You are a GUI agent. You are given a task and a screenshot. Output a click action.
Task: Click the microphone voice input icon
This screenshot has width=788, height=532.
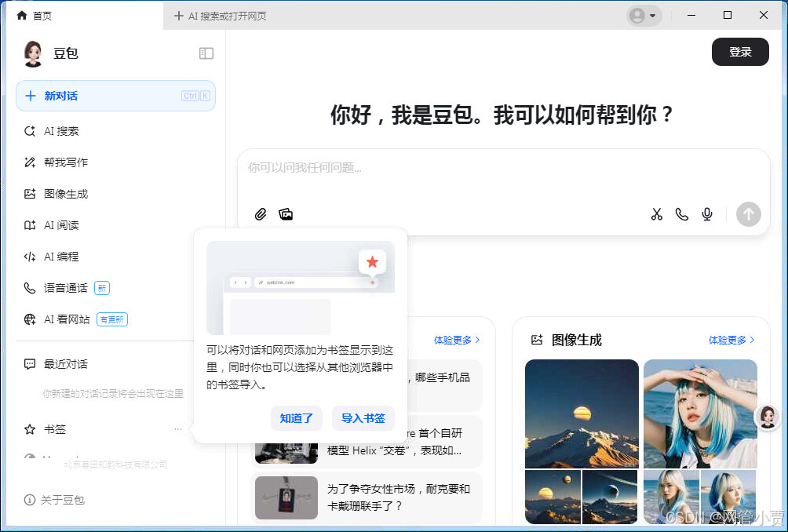[x=707, y=214]
